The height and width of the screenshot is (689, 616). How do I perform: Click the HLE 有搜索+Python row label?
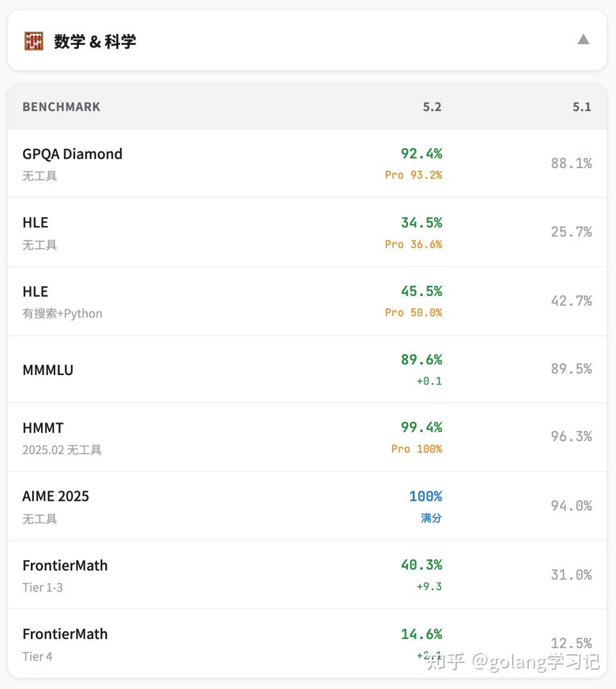click(x=62, y=302)
